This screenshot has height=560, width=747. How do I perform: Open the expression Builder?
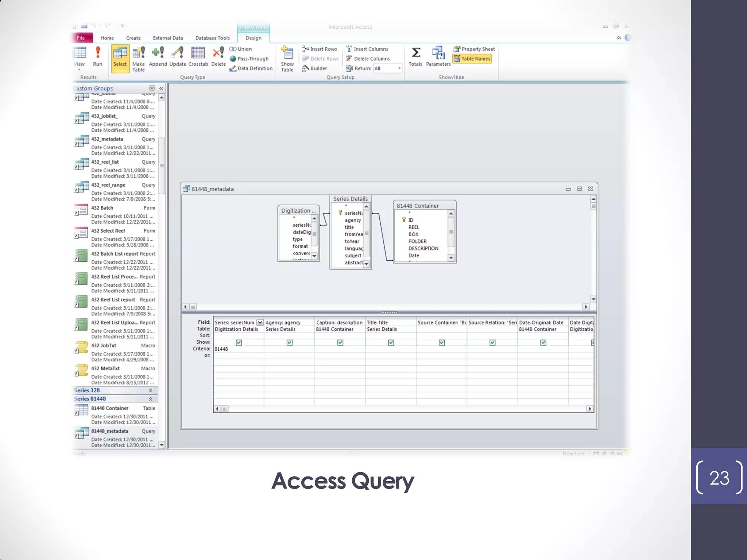pos(314,68)
